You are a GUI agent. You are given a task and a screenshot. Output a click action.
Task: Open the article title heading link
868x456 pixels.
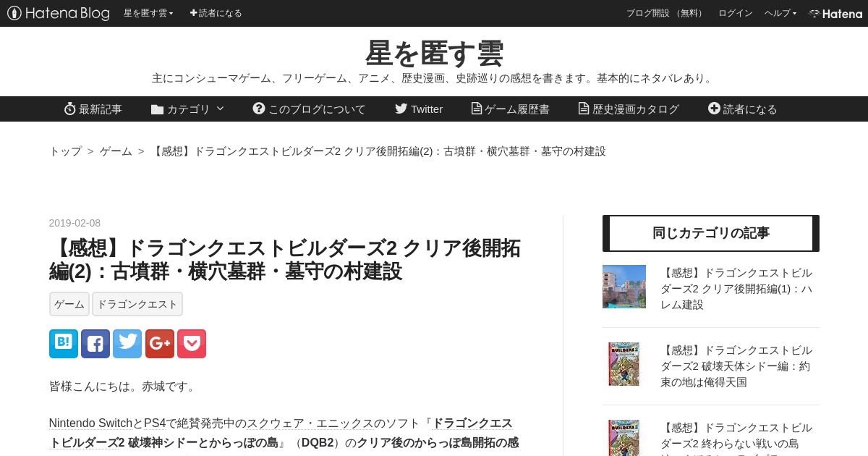(284, 259)
